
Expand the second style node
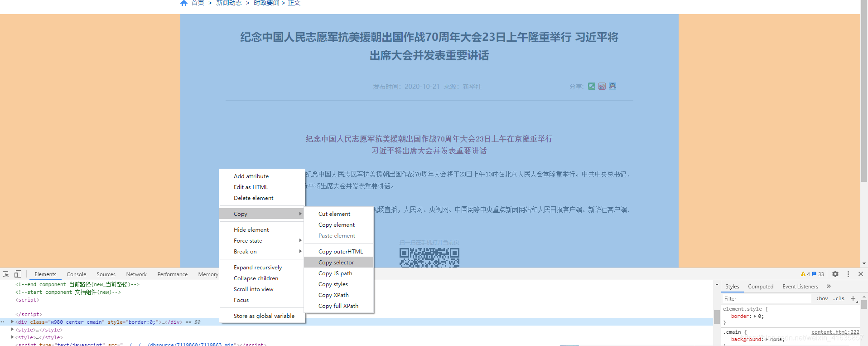pos(12,337)
